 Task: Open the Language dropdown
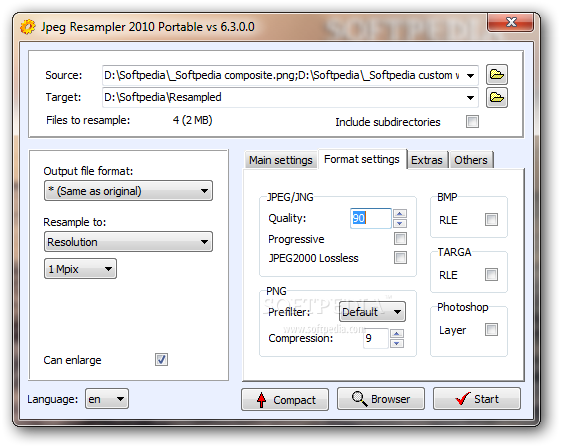pos(107,399)
